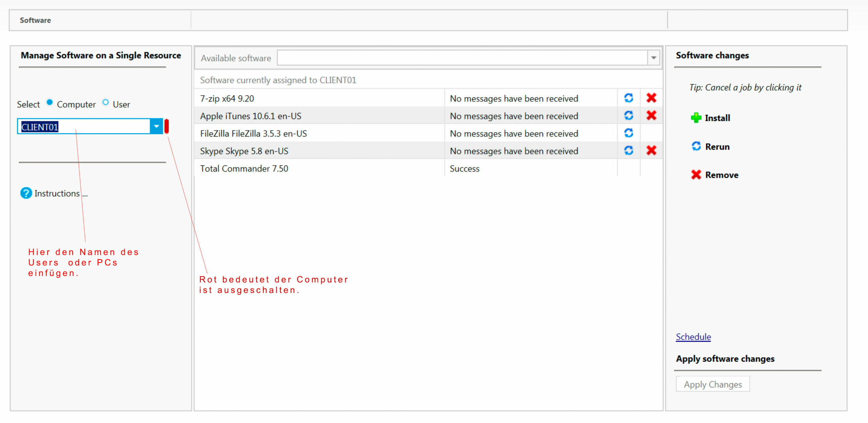Click the Schedule link
The image size is (868, 423).
(693, 337)
